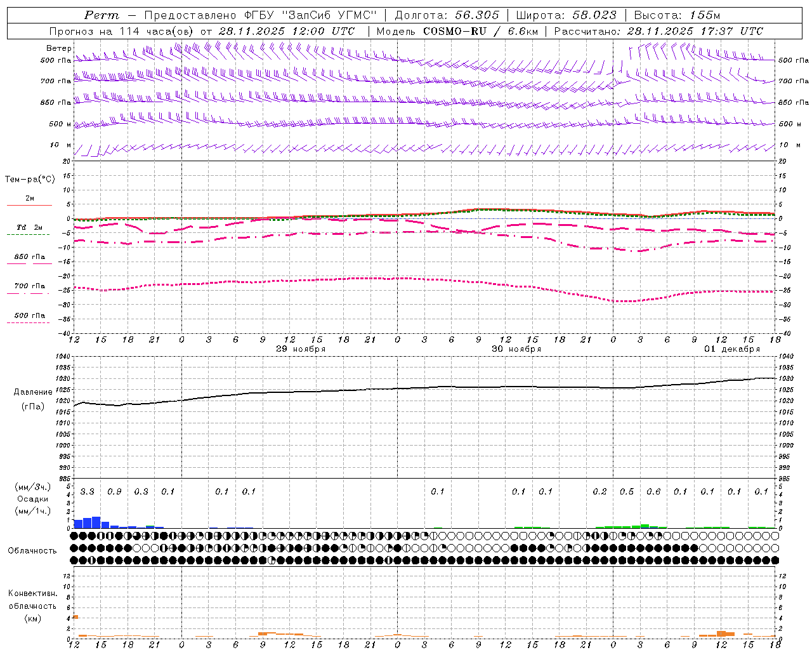Click the '3.3' precipitation amount
Image resolution: width=812 pixels, height=650 pixels.
[88, 491]
